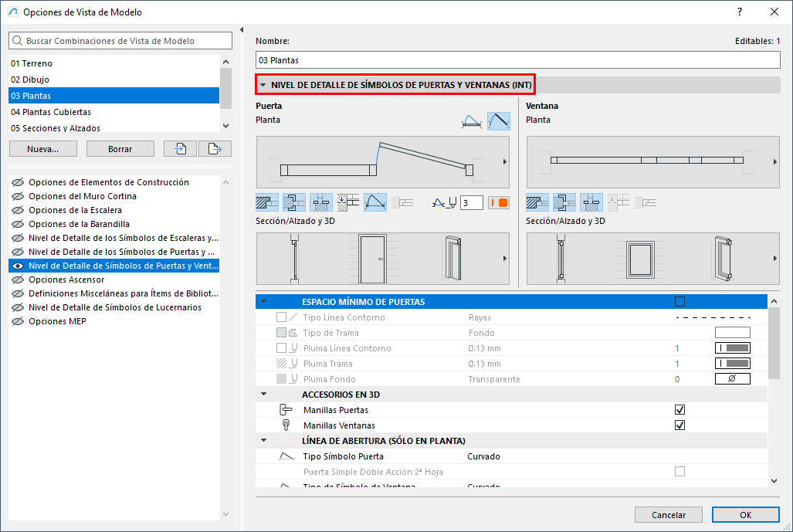Select 04 Plantas Cubiertas combination
793x532 pixels.
pyautogui.click(x=114, y=112)
